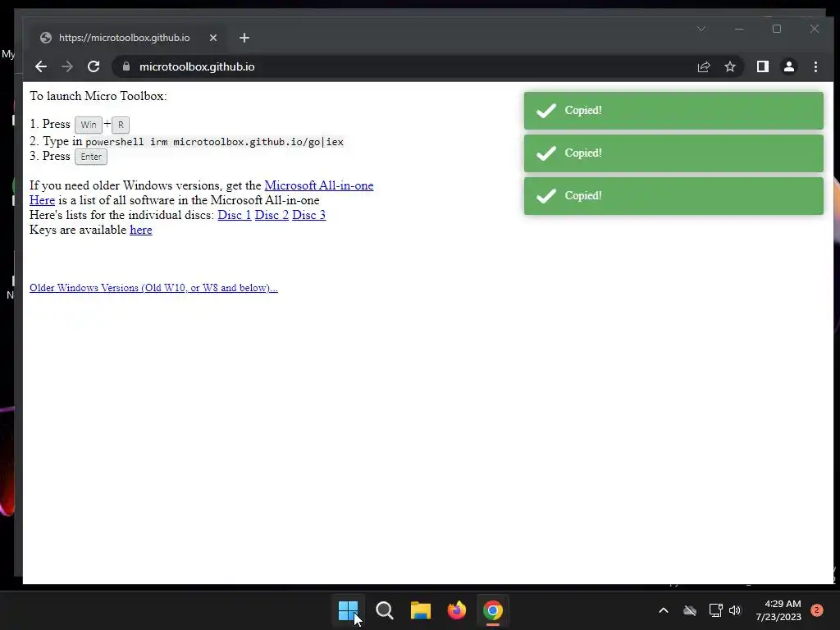Viewport: 840px width, 630px height.
Task: Reload the microtoolbox page
Action: pos(94,66)
